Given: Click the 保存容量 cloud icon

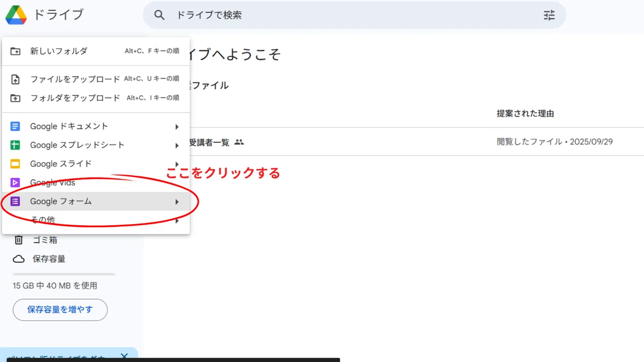Looking at the screenshot, I should (19, 259).
